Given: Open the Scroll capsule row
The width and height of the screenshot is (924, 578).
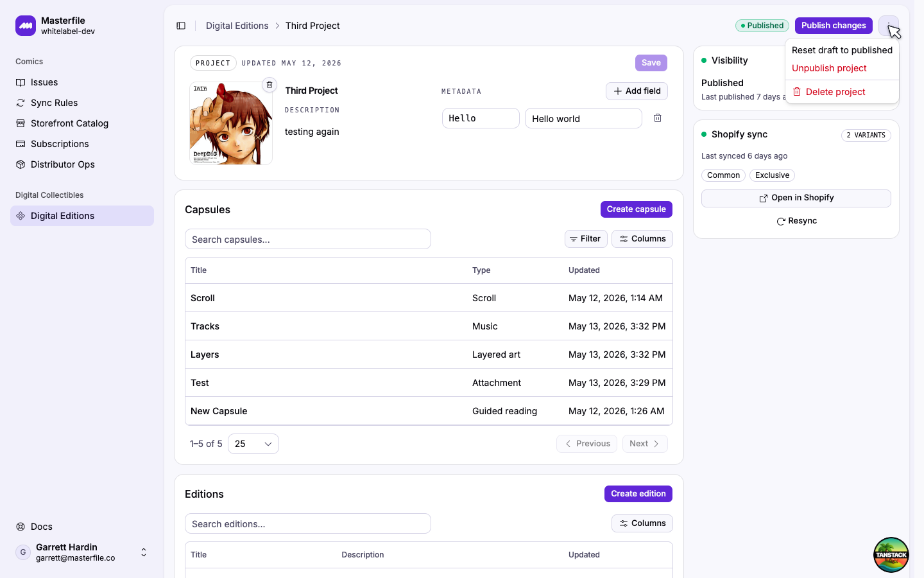Looking at the screenshot, I should point(429,298).
